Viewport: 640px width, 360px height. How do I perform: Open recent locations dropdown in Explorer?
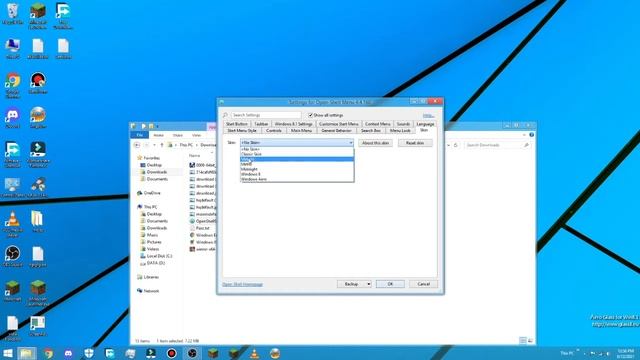(154, 145)
